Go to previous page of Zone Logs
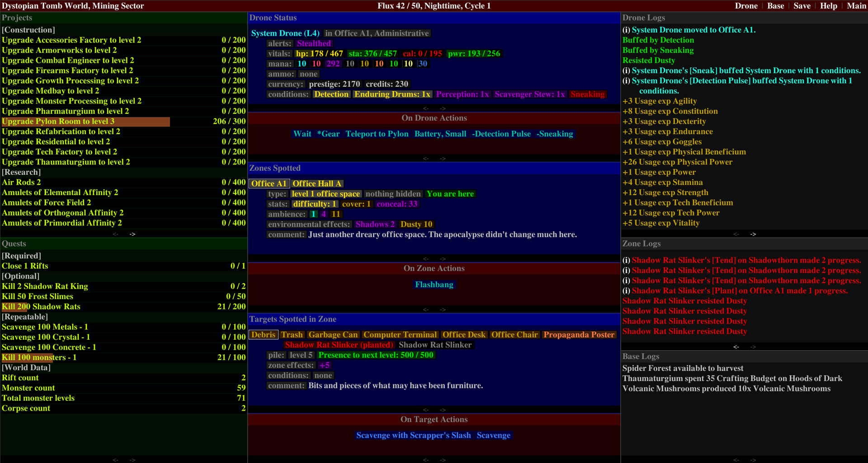 [x=736, y=347]
